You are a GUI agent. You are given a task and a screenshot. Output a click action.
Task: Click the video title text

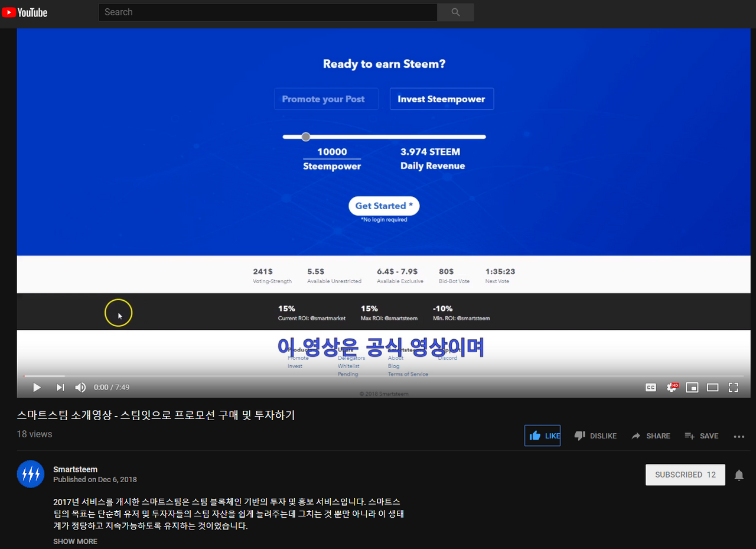156,415
